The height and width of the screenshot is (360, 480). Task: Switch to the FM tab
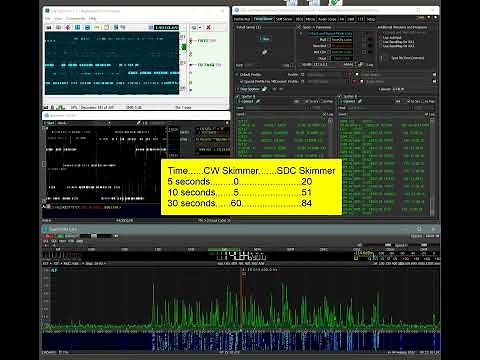tap(342, 19)
